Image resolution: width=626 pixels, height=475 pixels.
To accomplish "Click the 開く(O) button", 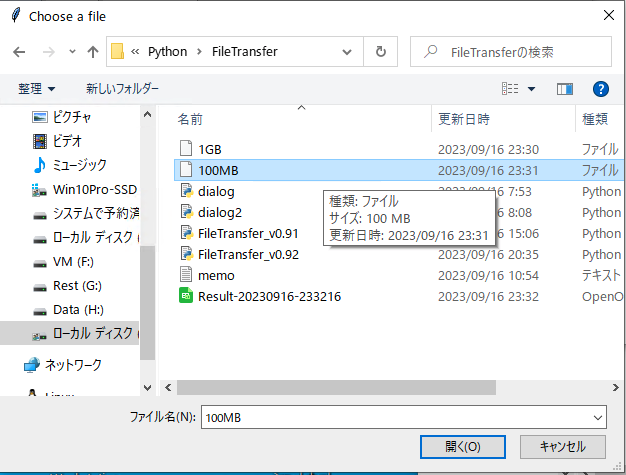I will 463,447.
